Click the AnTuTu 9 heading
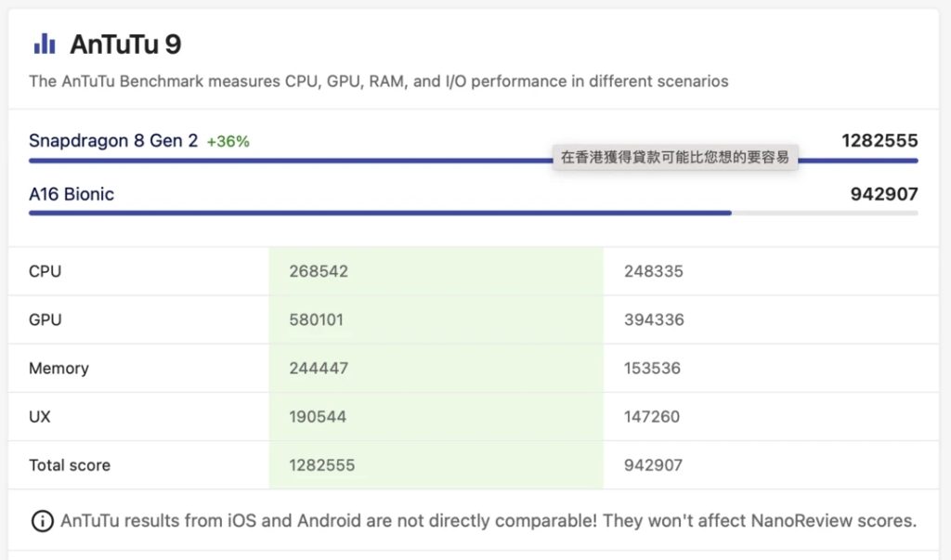The height and width of the screenshot is (560, 951). click(125, 45)
